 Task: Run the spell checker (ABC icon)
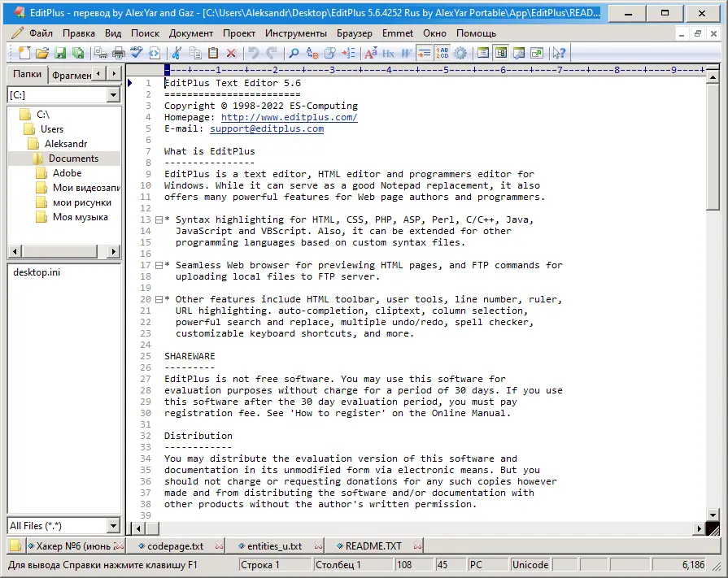(136, 52)
